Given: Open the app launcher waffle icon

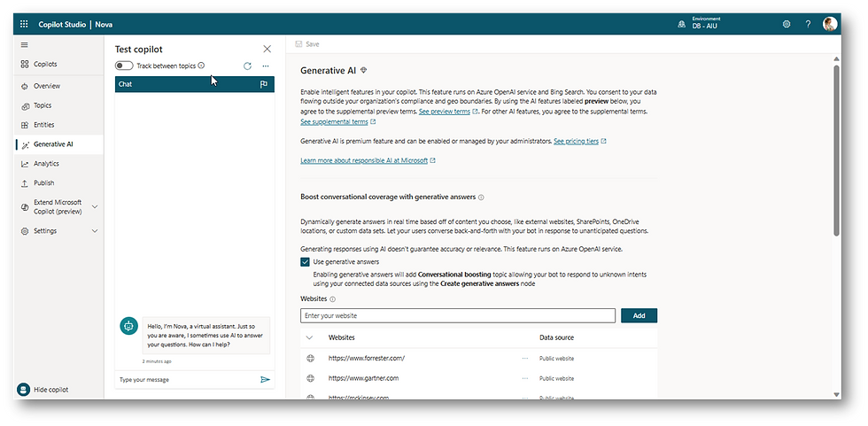Looking at the screenshot, I should click(x=24, y=24).
